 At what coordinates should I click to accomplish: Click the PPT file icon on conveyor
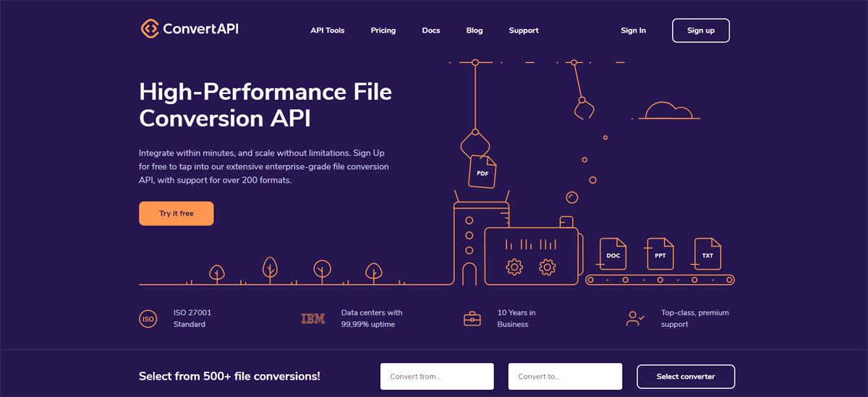[660, 254]
